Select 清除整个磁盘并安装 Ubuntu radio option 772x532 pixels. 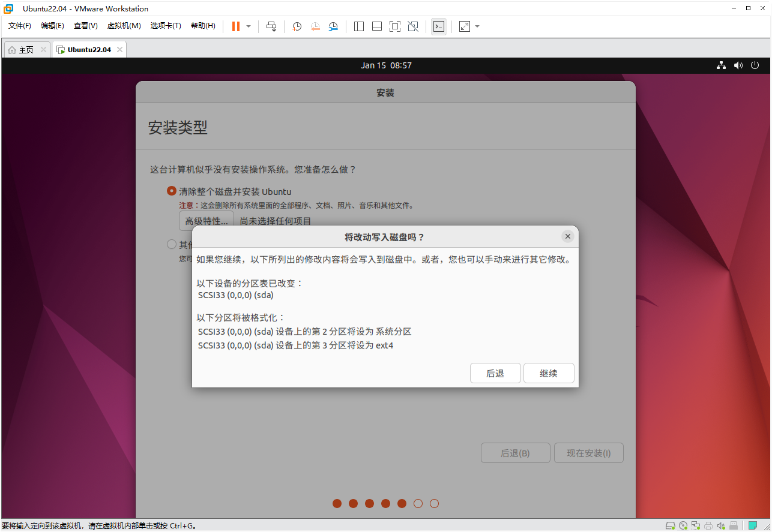[x=172, y=191]
